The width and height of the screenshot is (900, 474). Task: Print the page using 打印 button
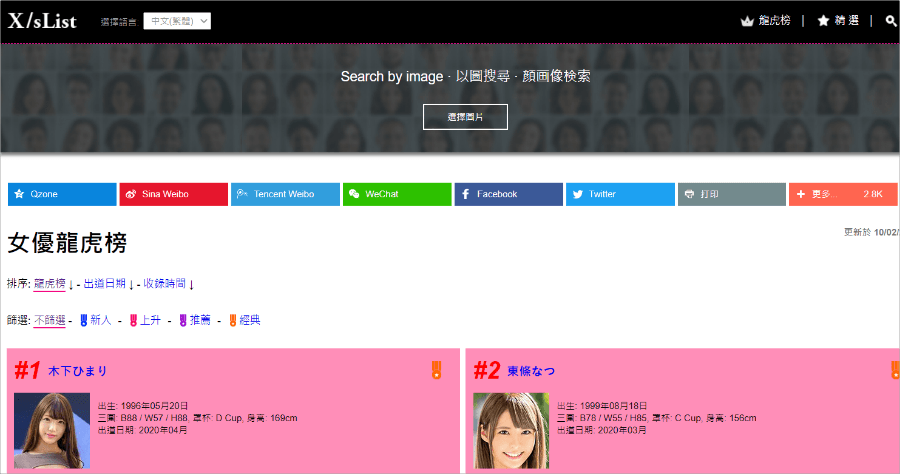[731, 194]
